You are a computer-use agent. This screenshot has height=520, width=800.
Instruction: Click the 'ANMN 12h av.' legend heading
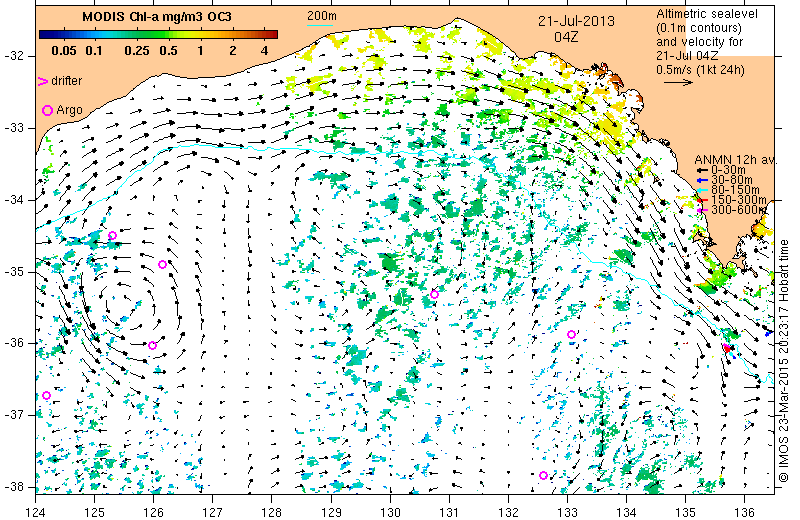click(x=736, y=160)
